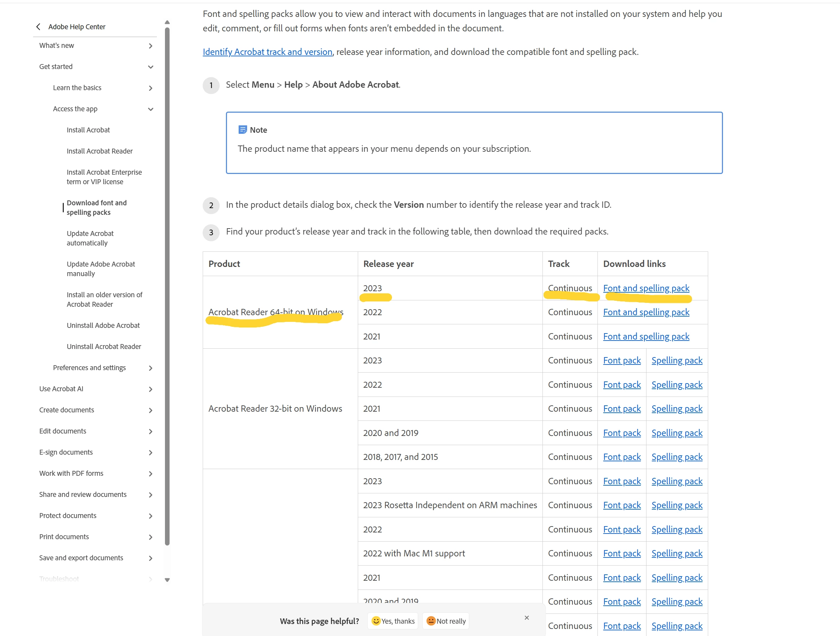Download 2023 64-bit Font and spelling pack
This screenshot has height=636, width=840.
[646, 288]
